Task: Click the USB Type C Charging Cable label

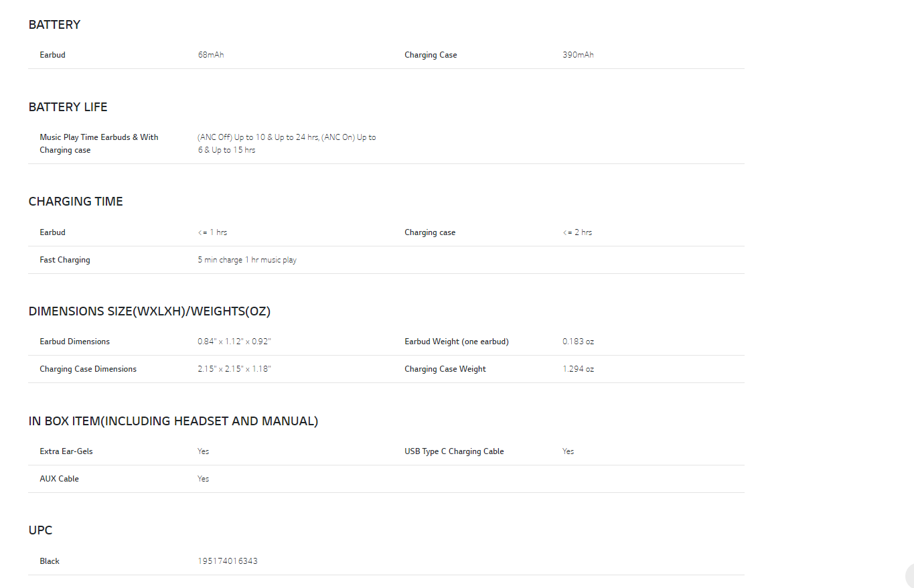Action: [454, 451]
